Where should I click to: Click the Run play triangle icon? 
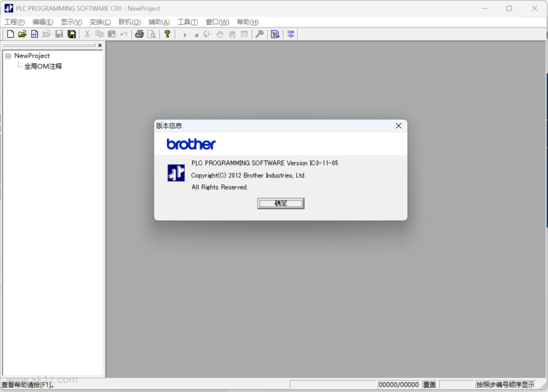(185, 35)
